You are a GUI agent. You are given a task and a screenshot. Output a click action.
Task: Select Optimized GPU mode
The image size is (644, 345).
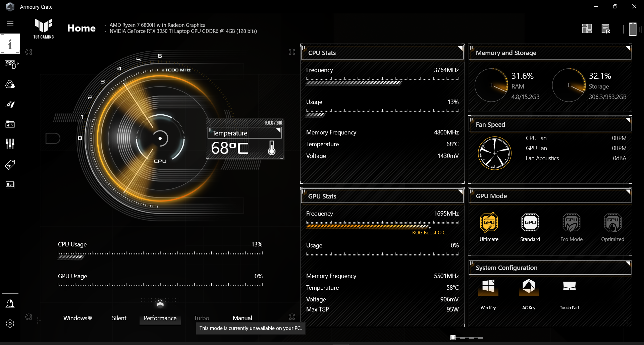613,227
